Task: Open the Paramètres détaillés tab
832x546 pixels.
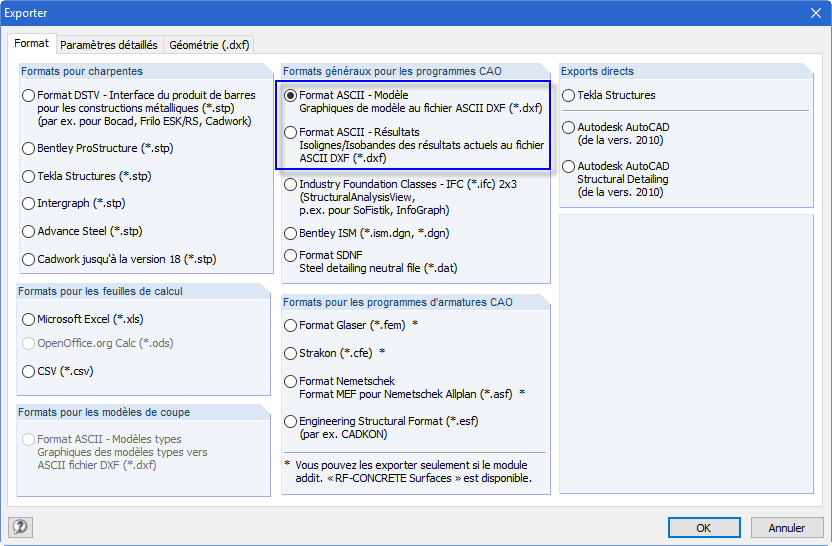Action: [109, 45]
